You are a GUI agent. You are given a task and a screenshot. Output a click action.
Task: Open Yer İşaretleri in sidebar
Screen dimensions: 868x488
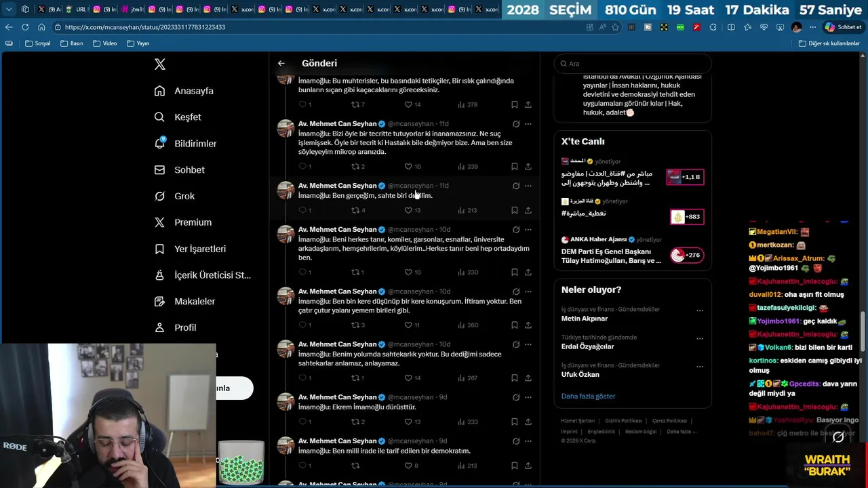(x=191, y=249)
